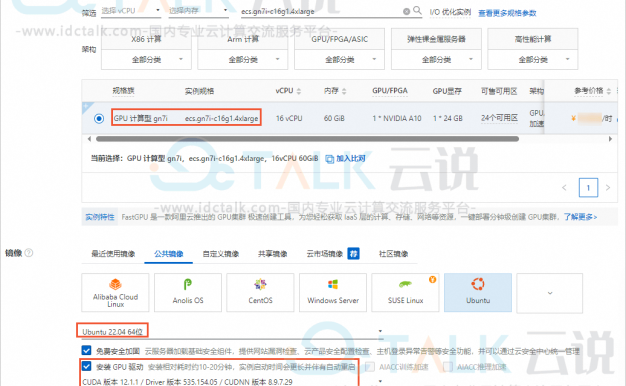Click the 可售可用区 column header
Screen dimensions: 626x386
[x=499, y=91]
